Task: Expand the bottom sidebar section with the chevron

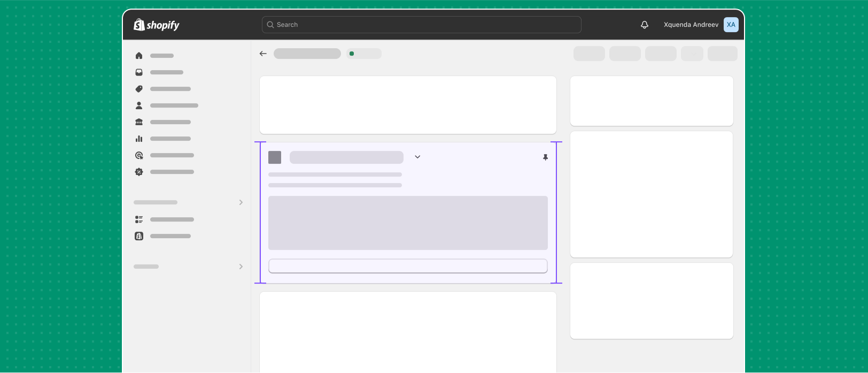Action: pos(241,267)
